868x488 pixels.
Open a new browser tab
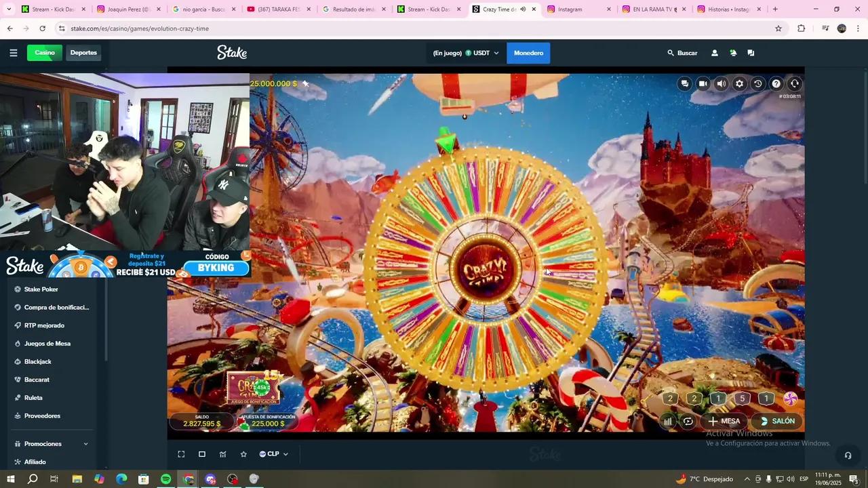(775, 9)
